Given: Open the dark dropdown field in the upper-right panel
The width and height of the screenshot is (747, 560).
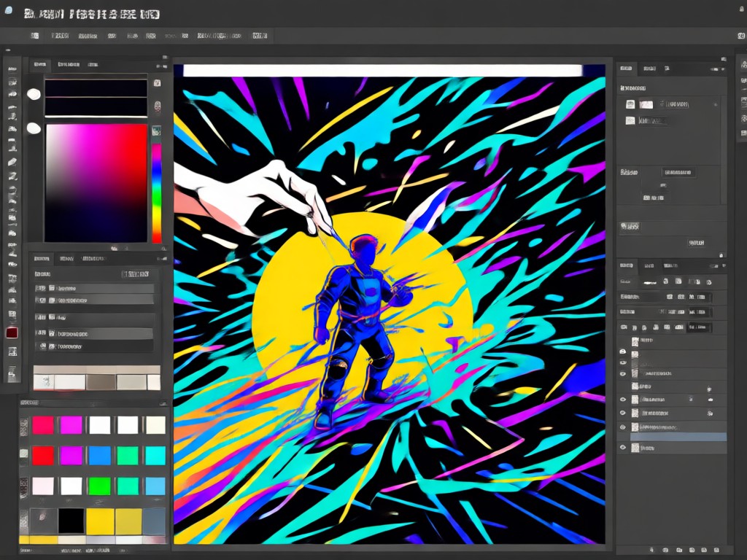Looking at the screenshot, I should pos(679,172).
